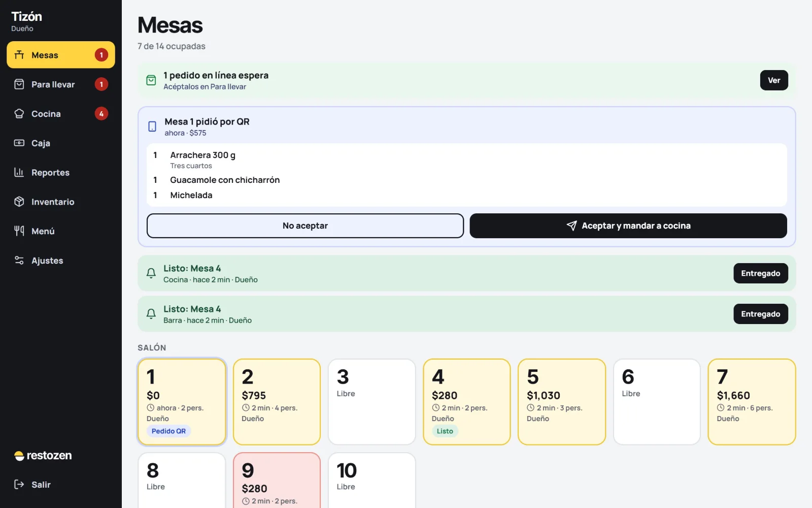Screen dimensions: 812x508
Task: Go to the Mesas menu item
Action: pyautogui.click(x=61, y=55)
